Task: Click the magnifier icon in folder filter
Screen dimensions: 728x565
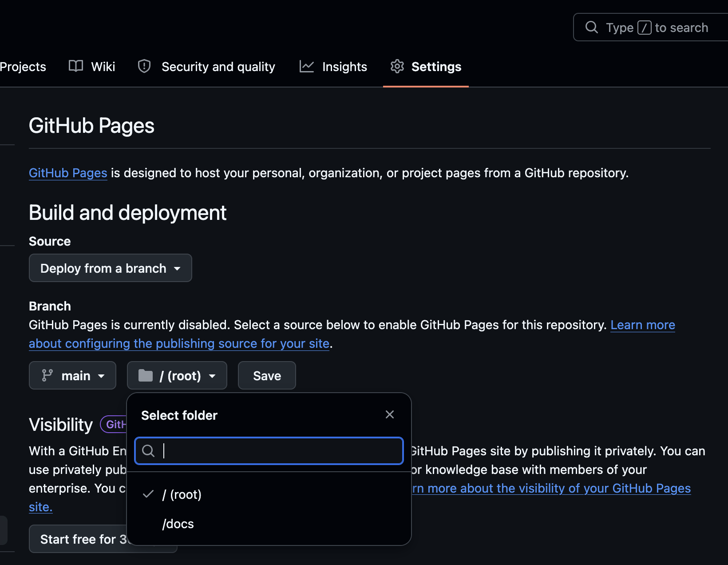Action: pos(148,451)
